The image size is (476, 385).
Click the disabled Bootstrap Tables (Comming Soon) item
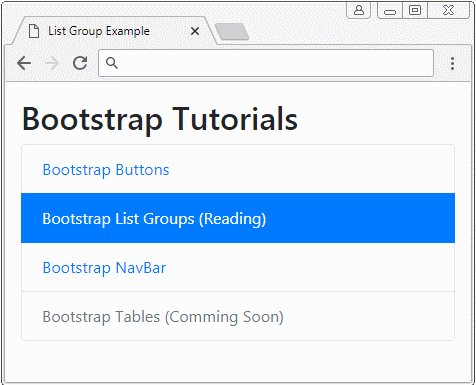(x=238, y=316)
